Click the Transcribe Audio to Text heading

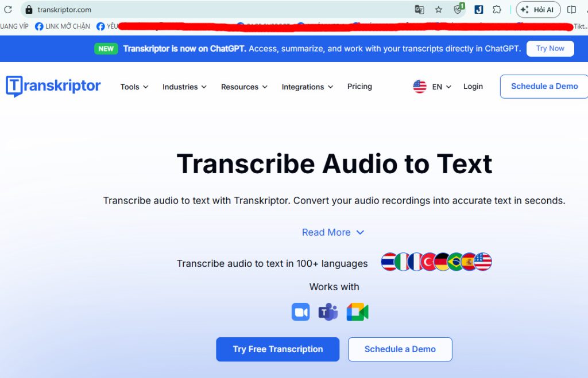(x=334, y=164)
